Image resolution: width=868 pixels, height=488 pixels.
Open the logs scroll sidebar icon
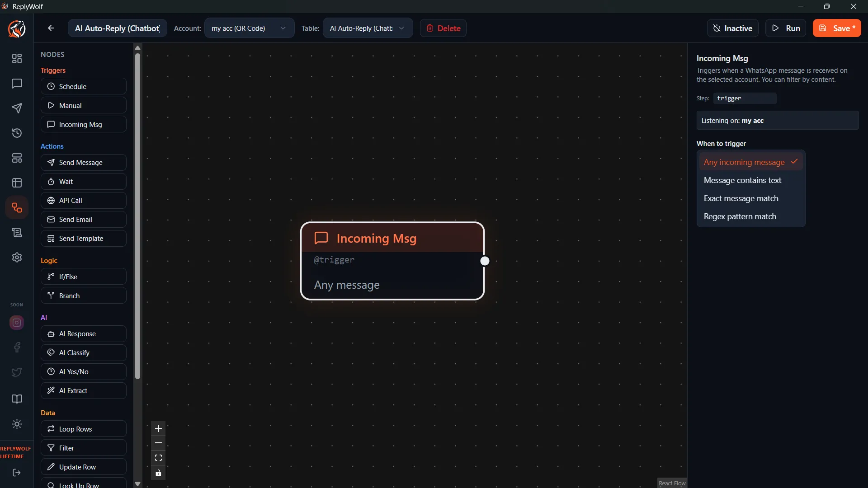(x=17, y=233)
